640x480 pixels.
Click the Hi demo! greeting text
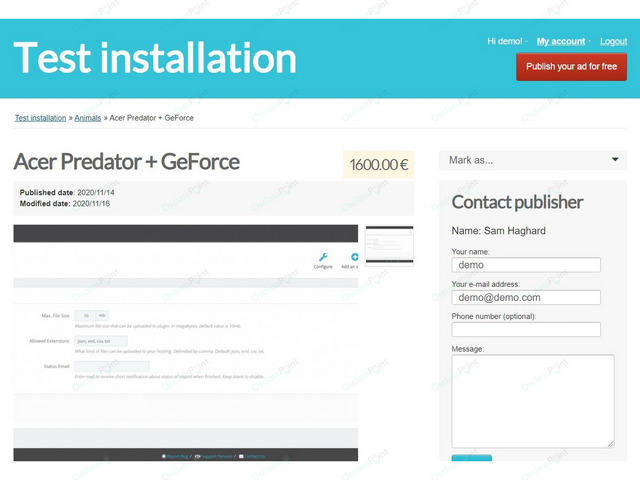[x=504, y=41]
